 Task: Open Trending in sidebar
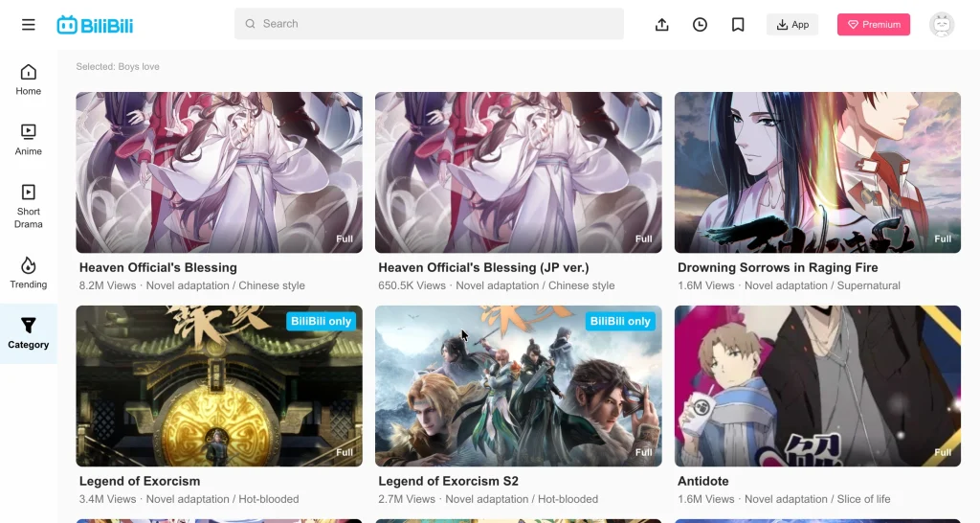[28, 273]
